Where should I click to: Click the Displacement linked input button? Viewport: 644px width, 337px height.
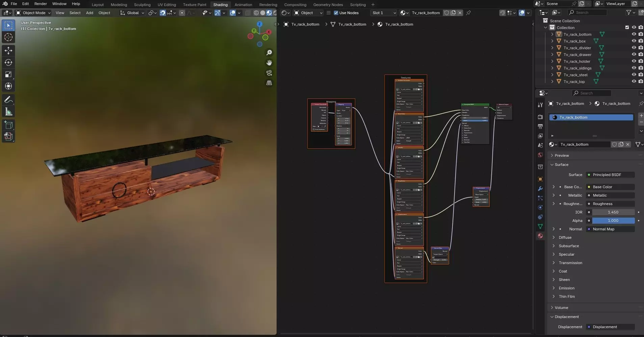coord(610,327)
